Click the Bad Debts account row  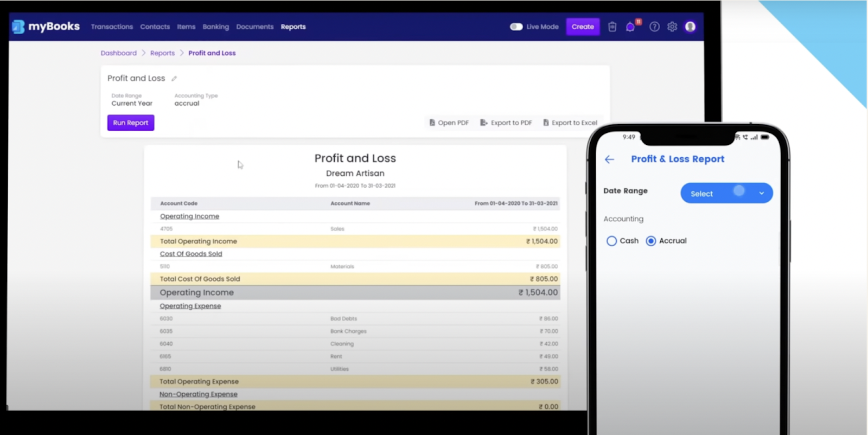355,318
